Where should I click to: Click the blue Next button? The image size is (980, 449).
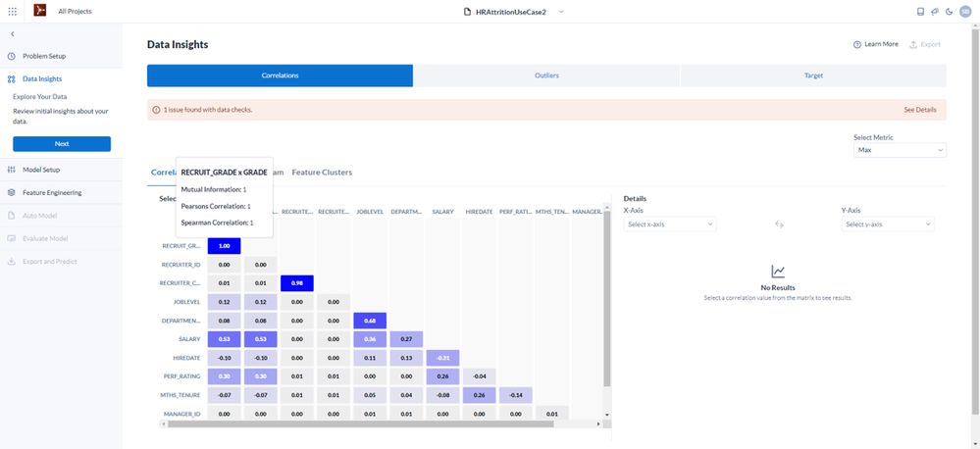[x=62, y=144]
